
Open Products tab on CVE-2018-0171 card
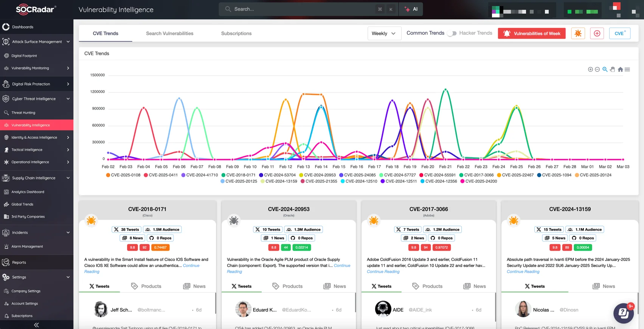point(146,286)
